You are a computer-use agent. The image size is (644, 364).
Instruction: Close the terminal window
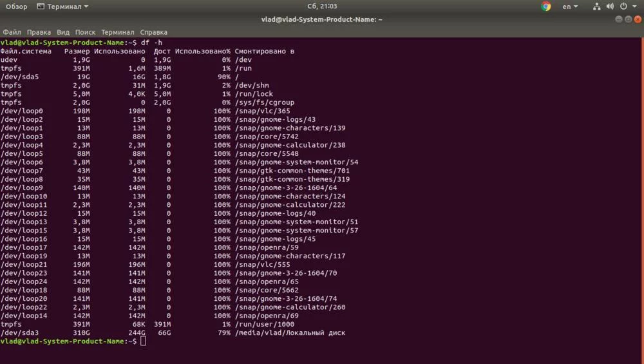pyautogui.click(x=638, y=19)
